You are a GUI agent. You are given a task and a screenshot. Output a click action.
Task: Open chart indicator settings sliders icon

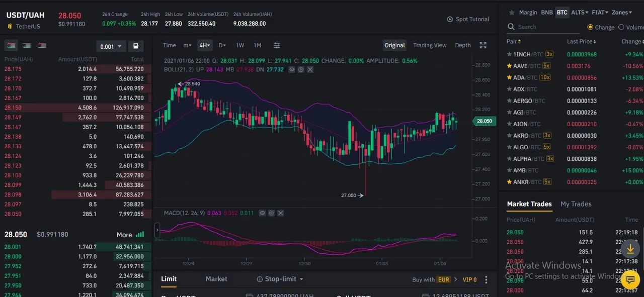(277, 45)
